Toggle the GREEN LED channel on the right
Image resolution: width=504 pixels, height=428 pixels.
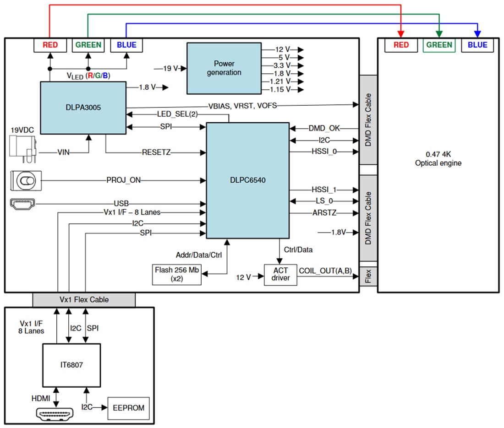pos(439,45)
